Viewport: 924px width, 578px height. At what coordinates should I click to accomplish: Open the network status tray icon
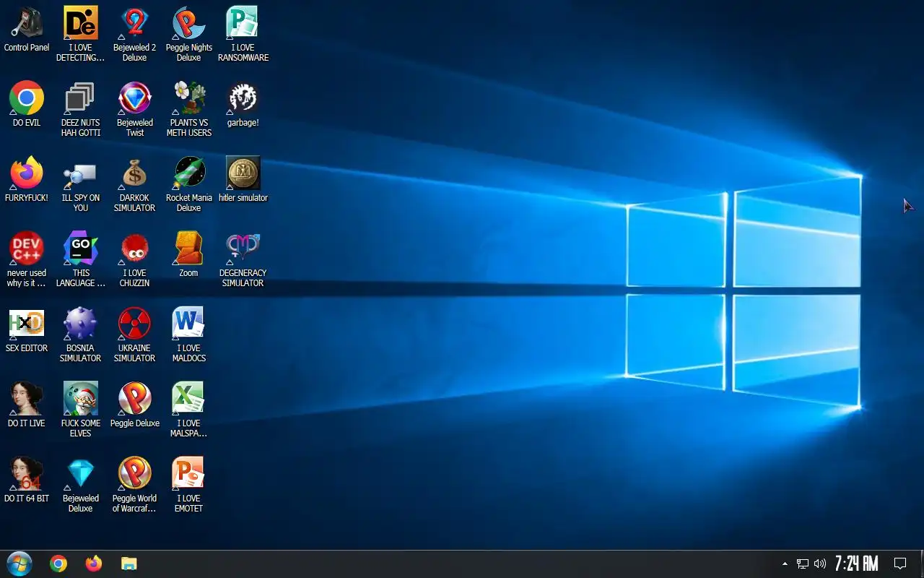[x=803, y=564]
